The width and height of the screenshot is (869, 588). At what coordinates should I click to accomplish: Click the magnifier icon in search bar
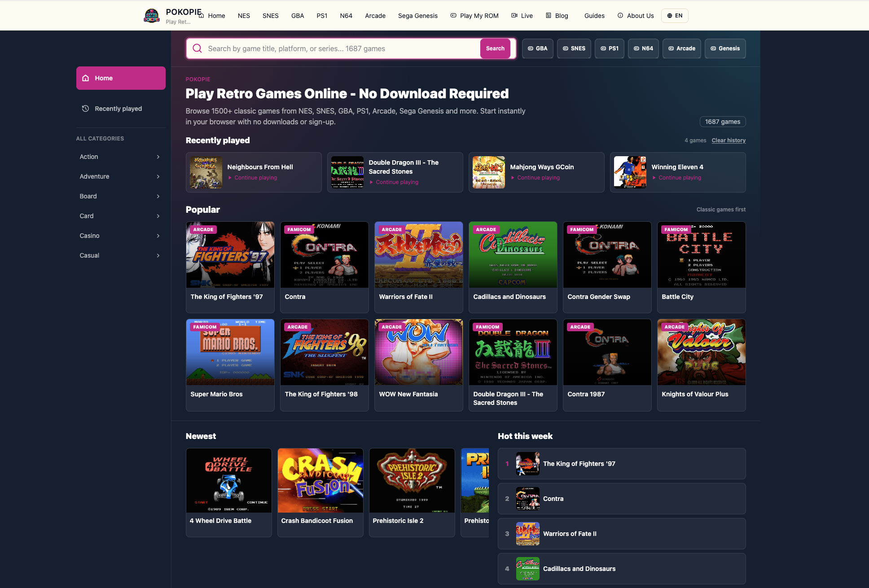coord(197,48)
